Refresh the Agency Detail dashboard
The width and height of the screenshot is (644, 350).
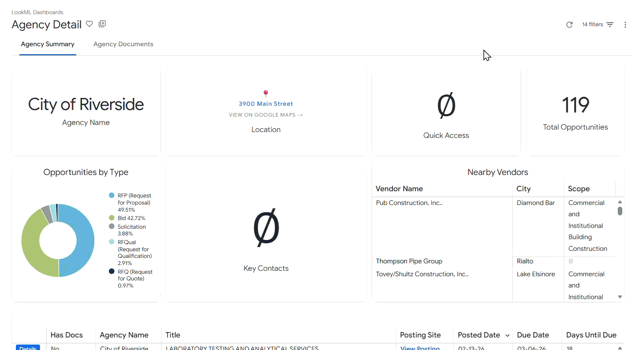[x=569, y=25]
